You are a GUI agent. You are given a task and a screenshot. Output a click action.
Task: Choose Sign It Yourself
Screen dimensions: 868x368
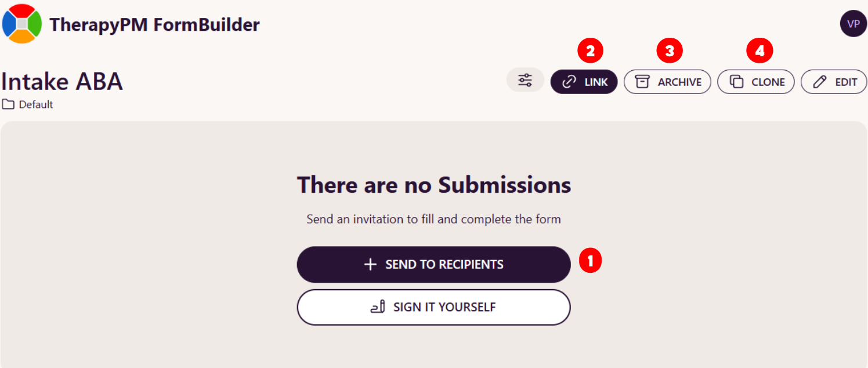point(433,307)
